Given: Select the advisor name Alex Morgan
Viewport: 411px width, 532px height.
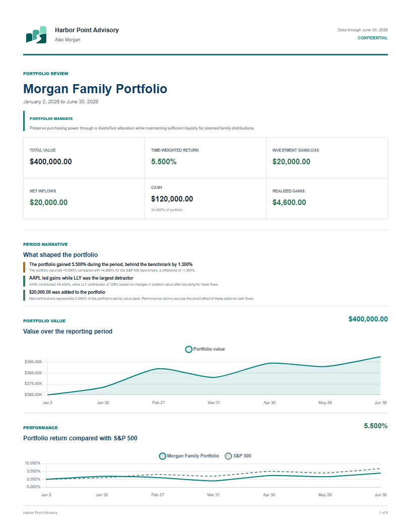Looking at the screenshot, I should (x=67, y=40).
